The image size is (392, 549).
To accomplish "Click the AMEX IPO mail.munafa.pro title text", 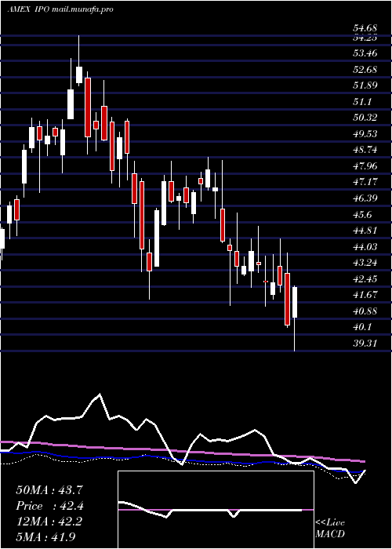I will [60, 9].
